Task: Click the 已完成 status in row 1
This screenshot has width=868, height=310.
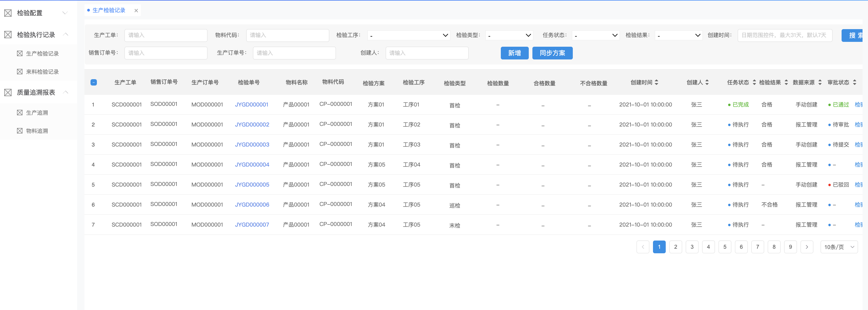Action: click(740, 105)
